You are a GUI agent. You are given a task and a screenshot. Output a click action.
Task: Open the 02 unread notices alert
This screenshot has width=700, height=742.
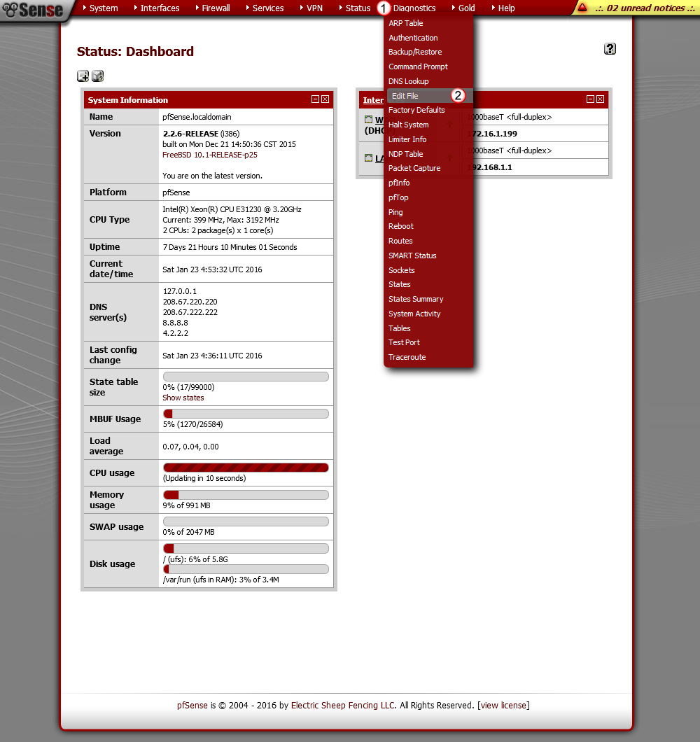click(x=645, y=8)
